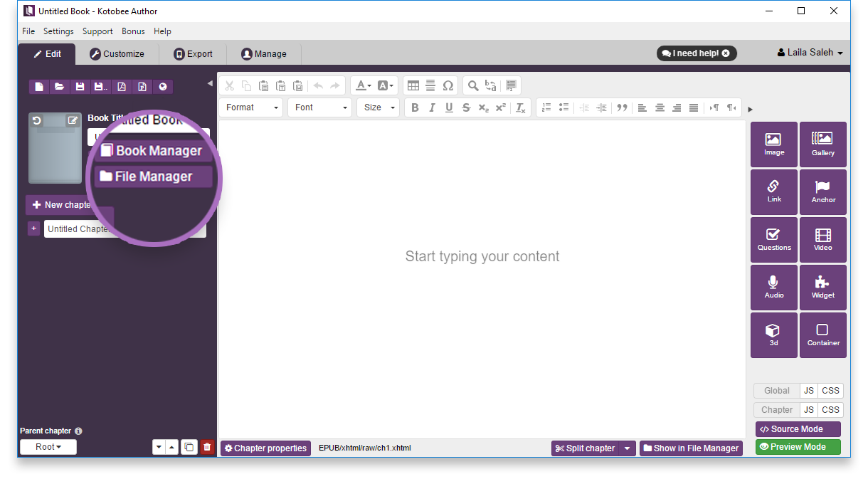Insert an Anchor marker

pyautogui.click(x=822, y=192)
